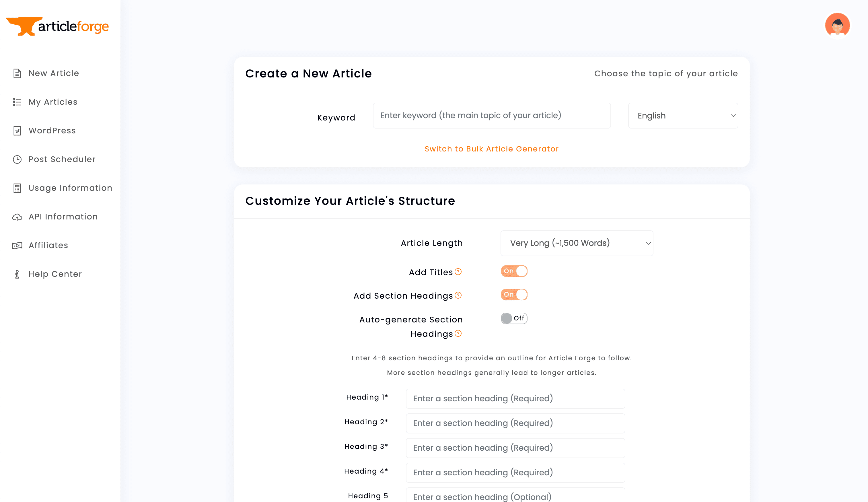Open the Help Center entry
This screenshot has height=502, width=868.
pyautogui.click(x=55, y=274)
